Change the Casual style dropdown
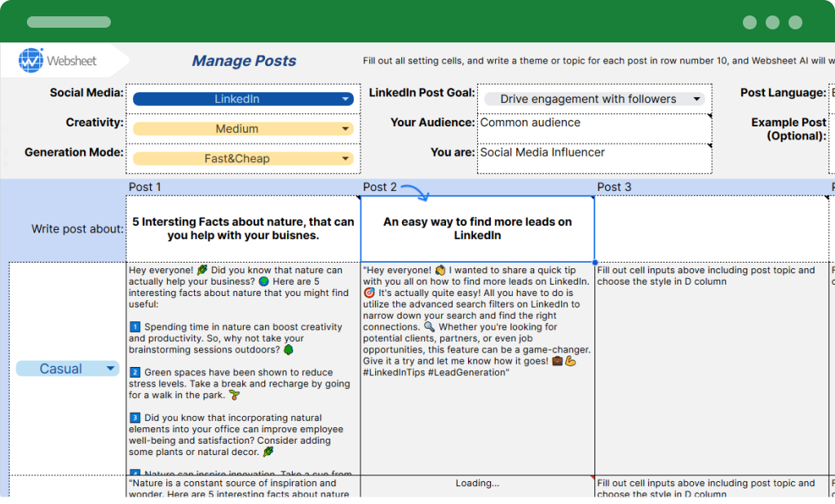 (68, 369)
